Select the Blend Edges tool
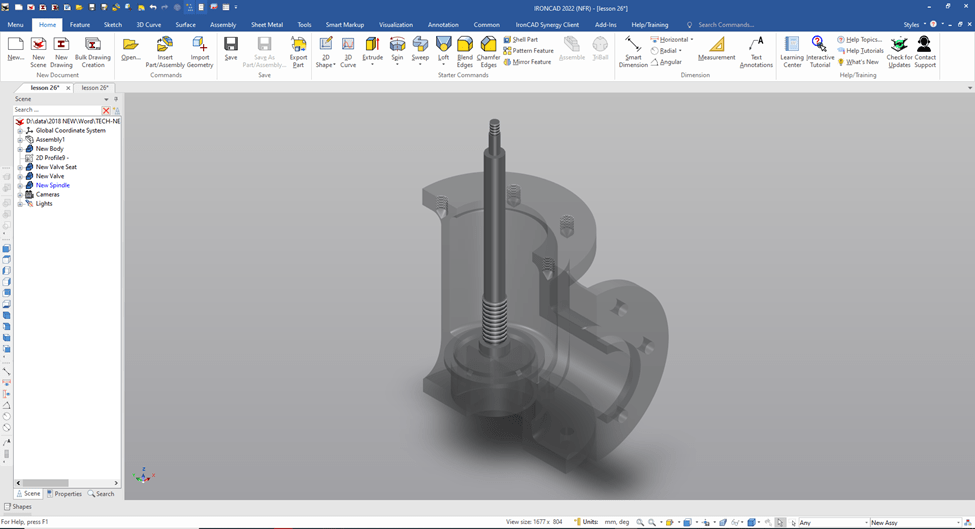975x529 pixels. 465,45
